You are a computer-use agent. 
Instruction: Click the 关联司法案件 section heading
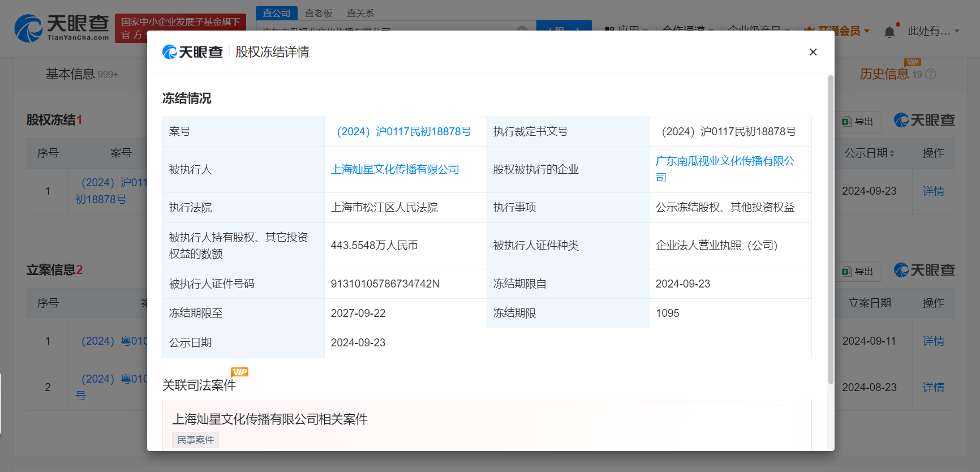(199, 385)
